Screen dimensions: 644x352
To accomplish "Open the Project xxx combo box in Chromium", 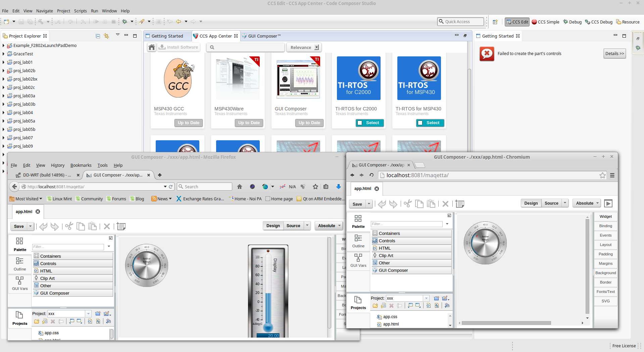I will coord(407,298).
